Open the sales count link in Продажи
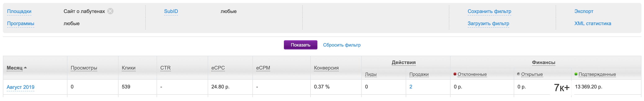The height and width of the screenshot is (101, 644). click(x=411, y=87)
